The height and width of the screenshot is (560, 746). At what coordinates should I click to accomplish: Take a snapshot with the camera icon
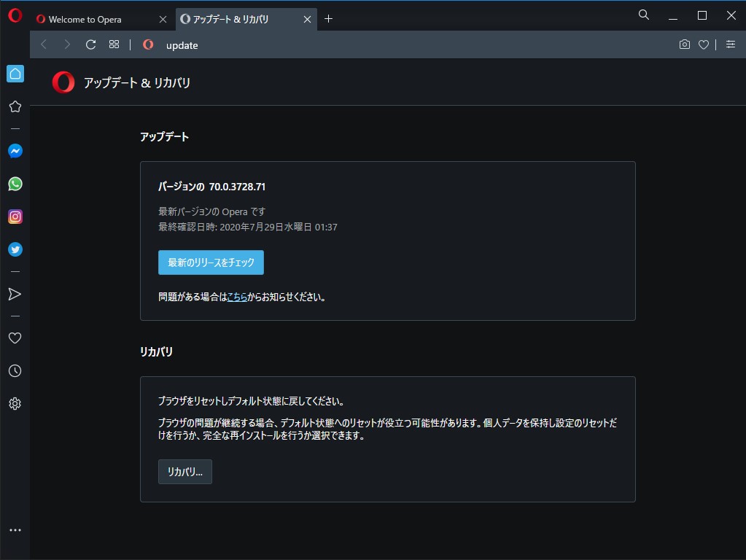684,44
